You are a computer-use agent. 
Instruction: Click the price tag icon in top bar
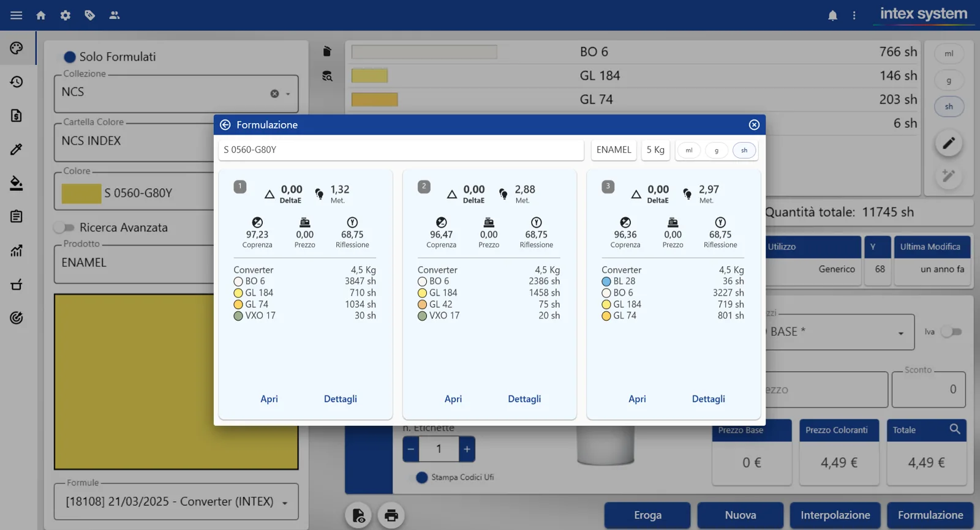coord(90,15)
